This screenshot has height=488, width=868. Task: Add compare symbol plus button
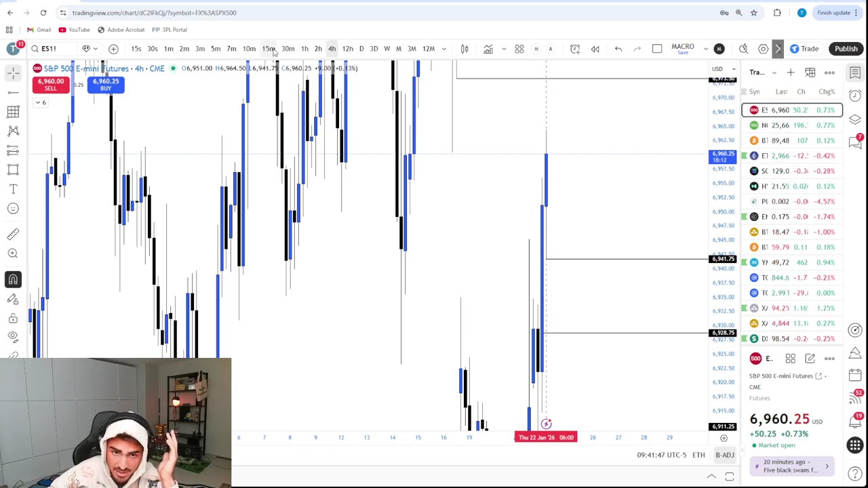click(113, 49)
